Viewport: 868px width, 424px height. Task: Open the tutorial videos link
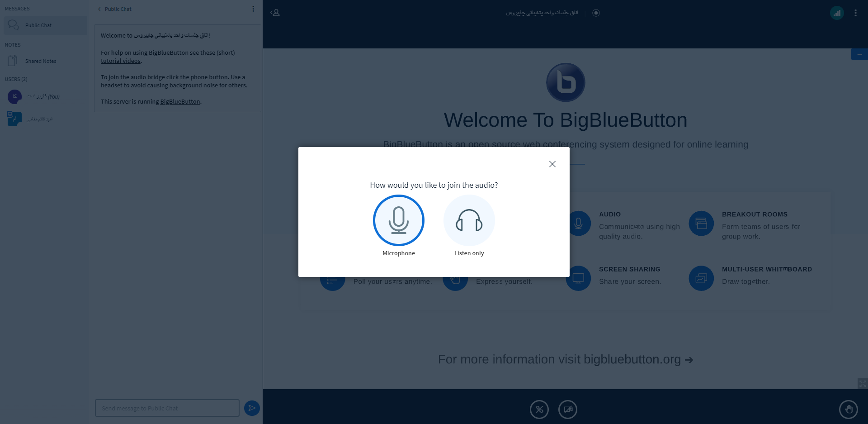pos(120,61)
